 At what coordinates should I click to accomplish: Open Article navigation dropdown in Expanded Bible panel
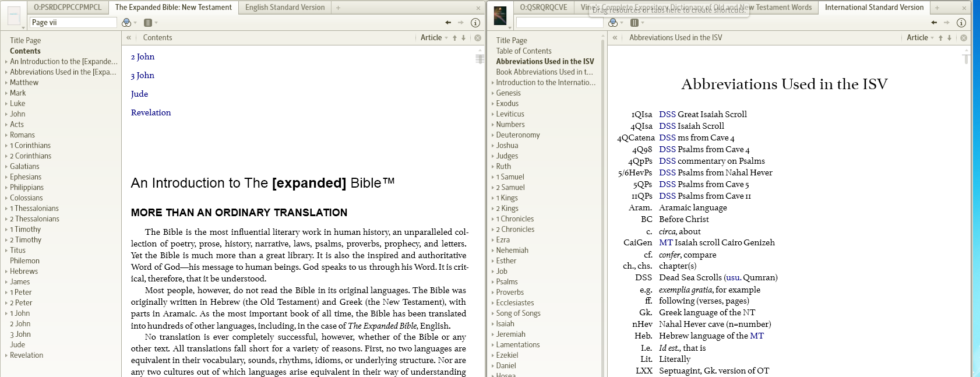(x=435, y=38)
